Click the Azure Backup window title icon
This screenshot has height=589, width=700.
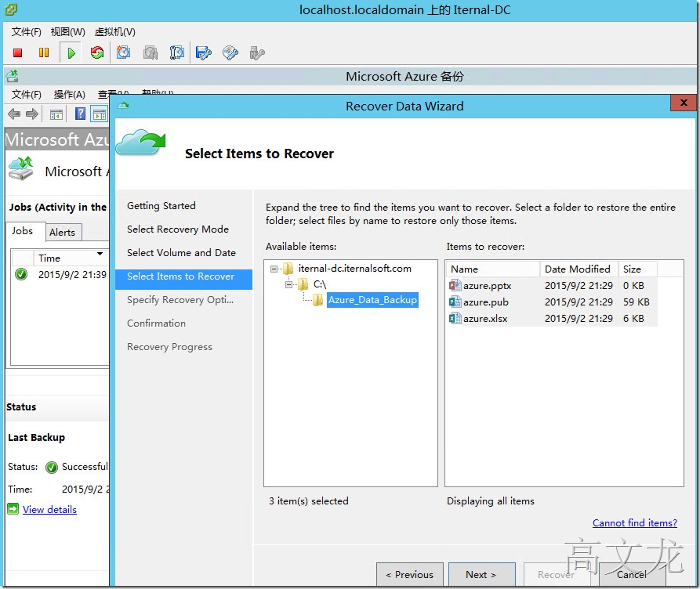coord(12,76)
